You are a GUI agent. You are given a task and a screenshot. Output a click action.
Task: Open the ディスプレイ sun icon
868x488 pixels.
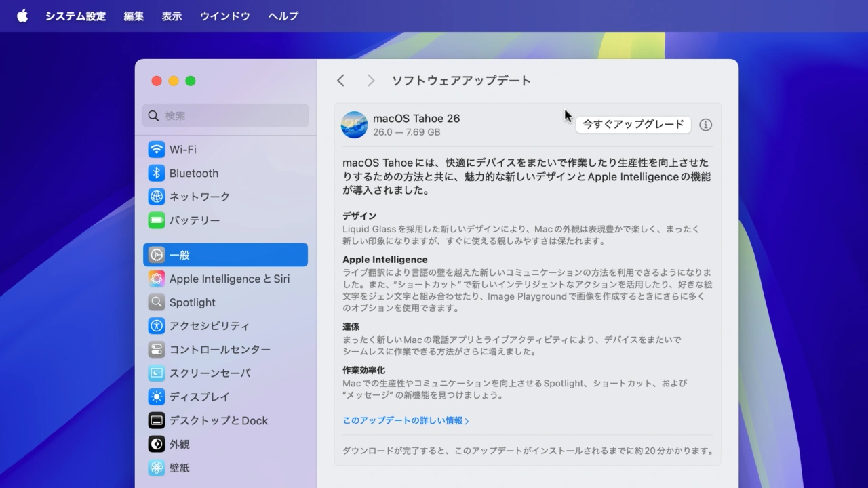[157, 396]
